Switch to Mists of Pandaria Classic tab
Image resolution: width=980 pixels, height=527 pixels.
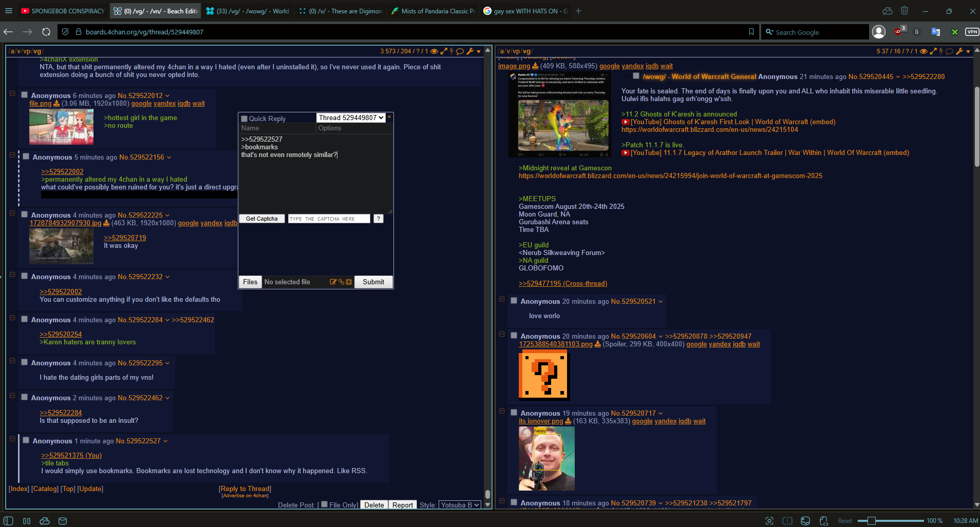(432, 11)
